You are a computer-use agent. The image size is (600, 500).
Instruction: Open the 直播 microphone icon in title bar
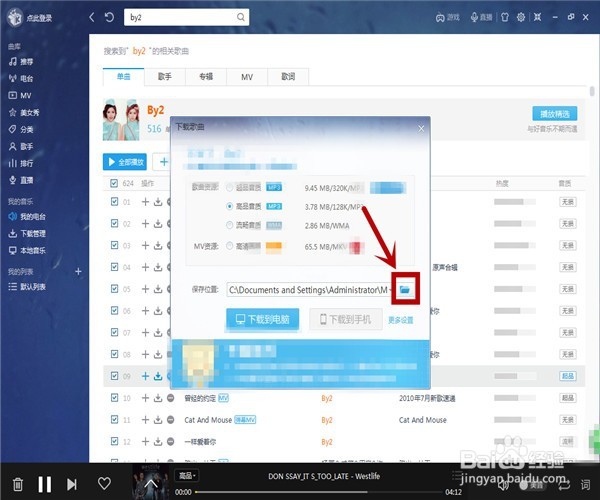click(x=481, y=17)
